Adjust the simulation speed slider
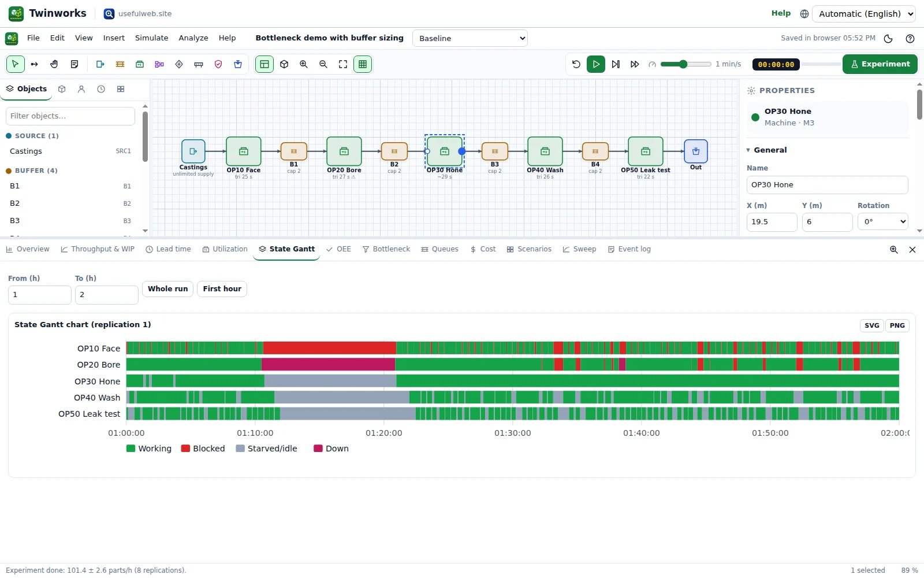The image size is (924, 578). coord(686,64)
